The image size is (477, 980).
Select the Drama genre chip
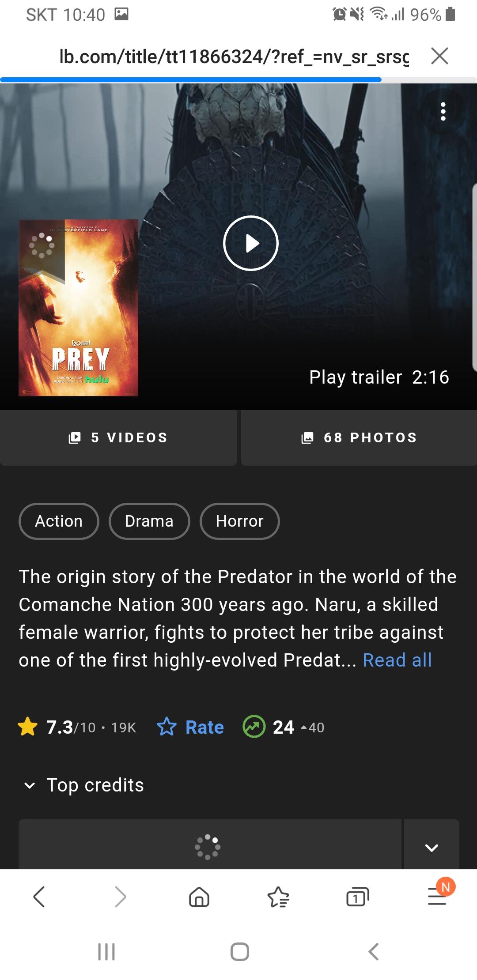coord(149,521)
